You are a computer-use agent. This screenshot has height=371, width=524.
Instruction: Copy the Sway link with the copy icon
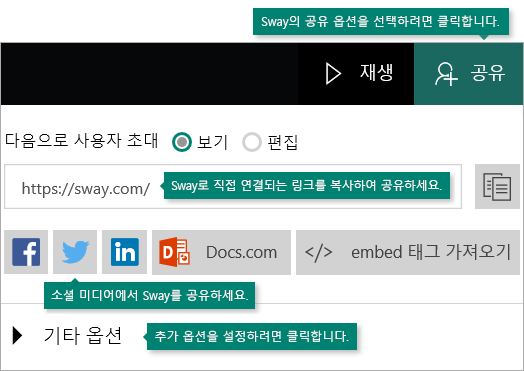pos(497,187)
